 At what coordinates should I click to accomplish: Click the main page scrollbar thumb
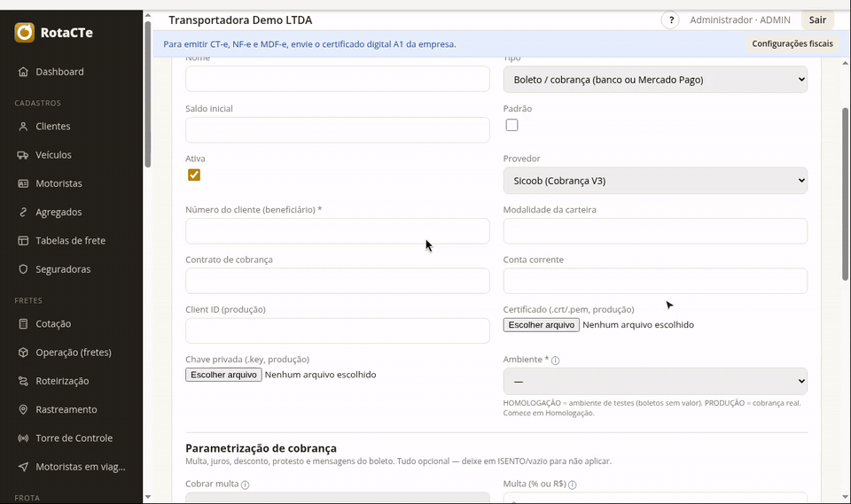pyautogui.click(x=845, y=194)
